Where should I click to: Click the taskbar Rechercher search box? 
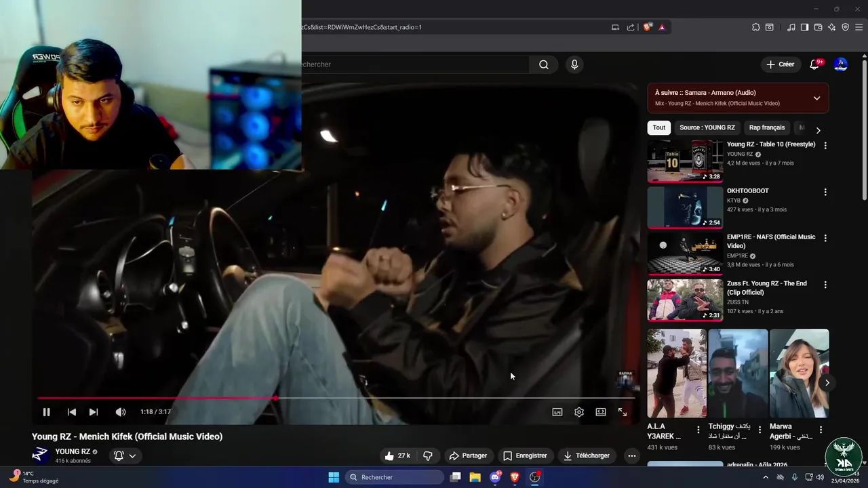pos(395,477)
